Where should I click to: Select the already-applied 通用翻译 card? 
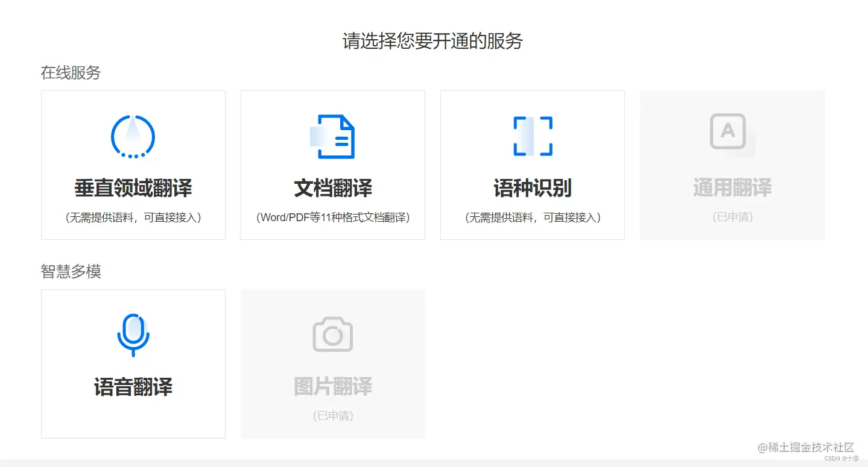pyautogui.click(x=732, y=165)
